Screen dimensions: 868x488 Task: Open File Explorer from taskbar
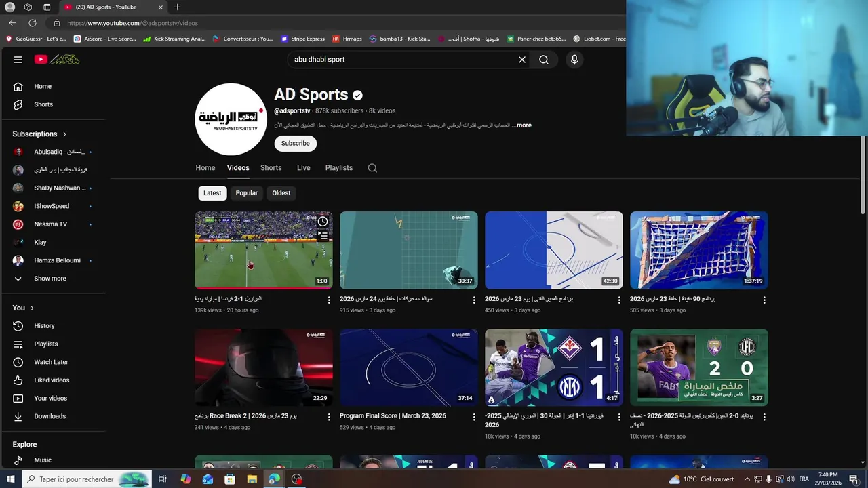pos(252,479)
